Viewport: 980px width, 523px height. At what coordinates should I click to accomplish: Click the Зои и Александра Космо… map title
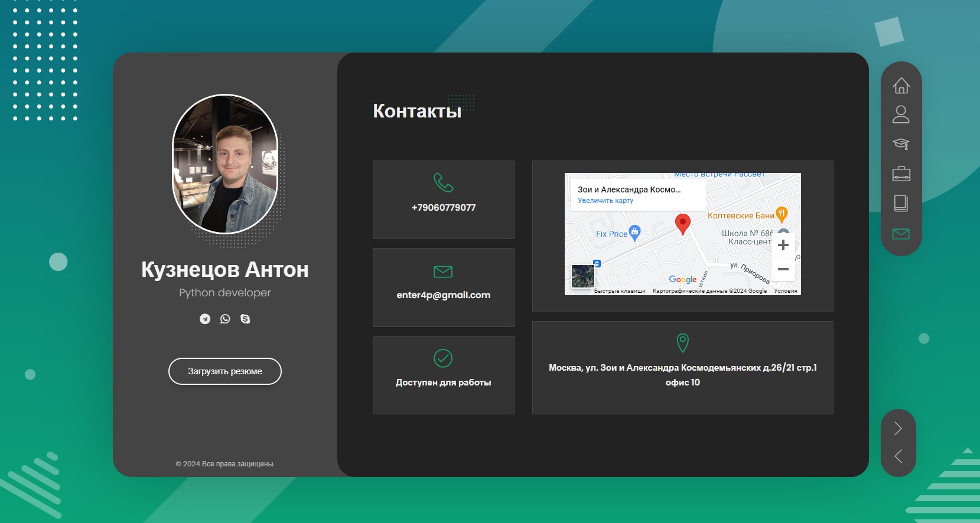pyautogui.click(x=629, y=189)
